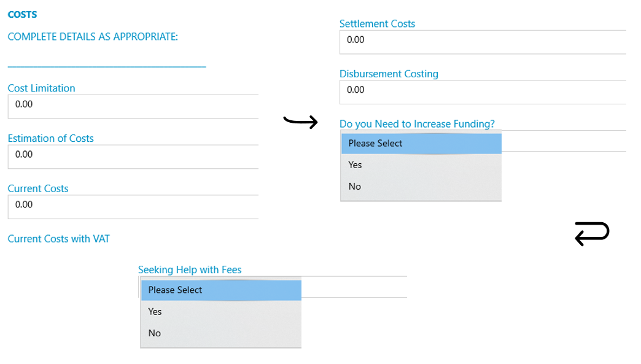Focus the Disbursement Costing input field
This screenshot has width=641, height=364.
pyautogui.click(x=483, y=92)
